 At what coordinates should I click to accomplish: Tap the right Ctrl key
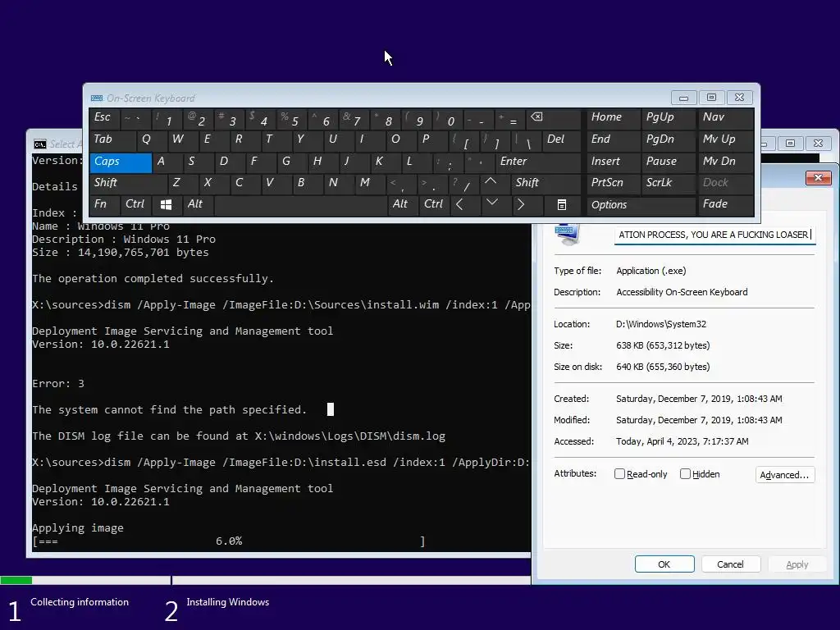(435, 204)
